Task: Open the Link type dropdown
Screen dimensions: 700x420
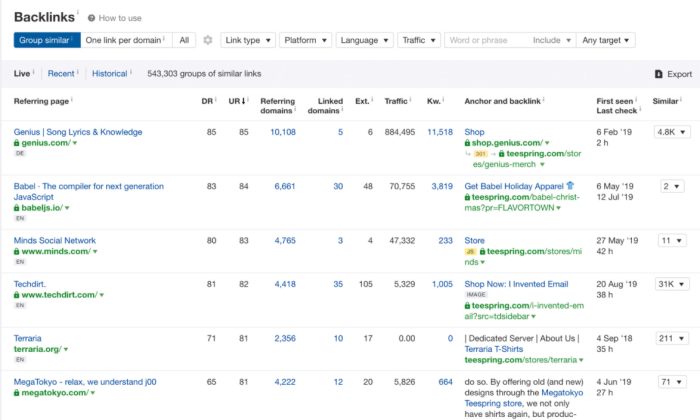Action: 248,40
